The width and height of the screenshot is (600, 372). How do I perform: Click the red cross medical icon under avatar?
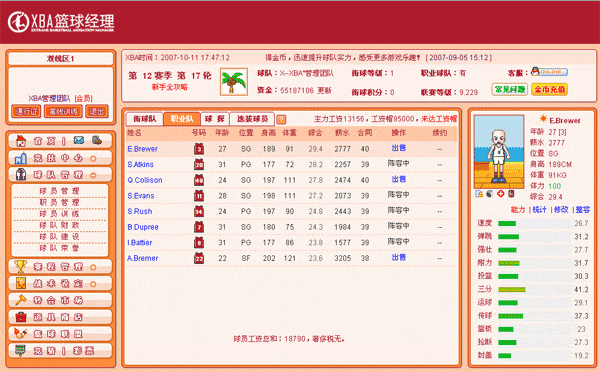[x=501, y=194]
